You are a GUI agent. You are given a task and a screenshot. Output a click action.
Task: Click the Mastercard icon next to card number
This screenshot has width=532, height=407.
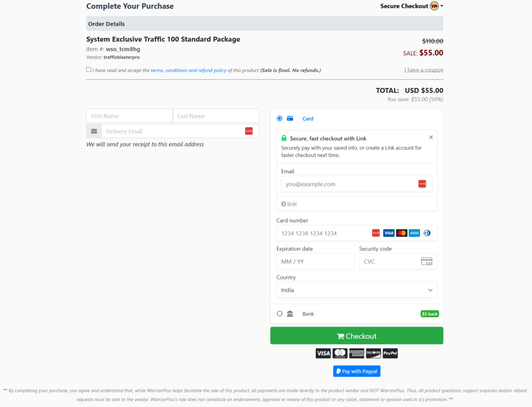pyautogui.click(x=402, y=233)
